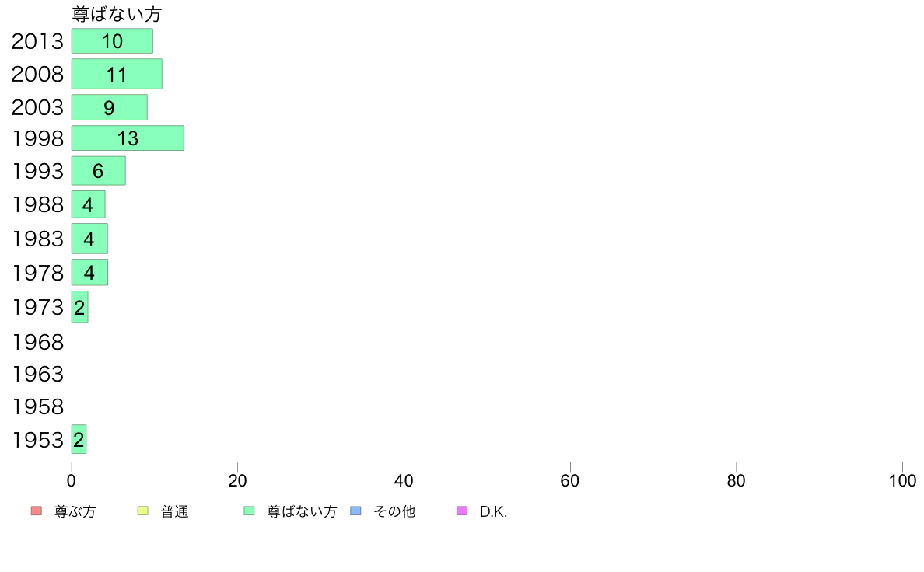Click the その他 legend text label
The width and height of the screenshot is (924, 572).
[394, 511]
